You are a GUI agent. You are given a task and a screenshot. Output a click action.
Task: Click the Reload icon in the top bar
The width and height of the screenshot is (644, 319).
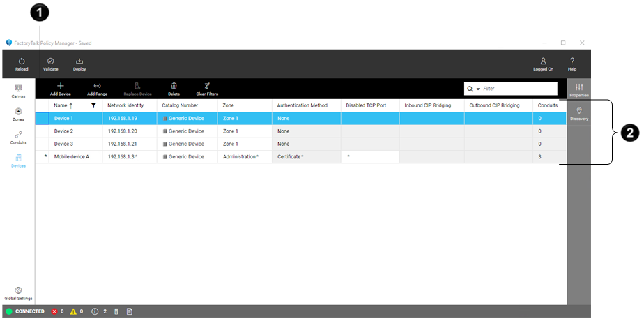(x=22, y=62)
